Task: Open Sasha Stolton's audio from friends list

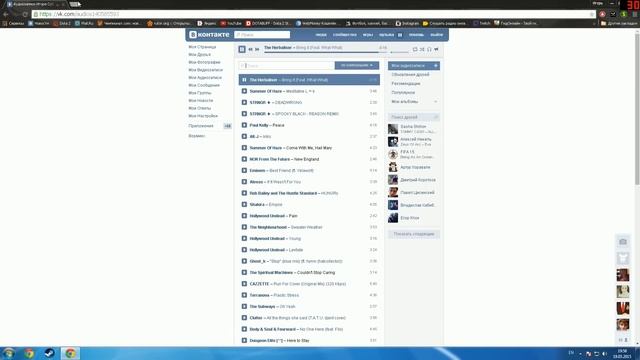Action: (413, 129)
